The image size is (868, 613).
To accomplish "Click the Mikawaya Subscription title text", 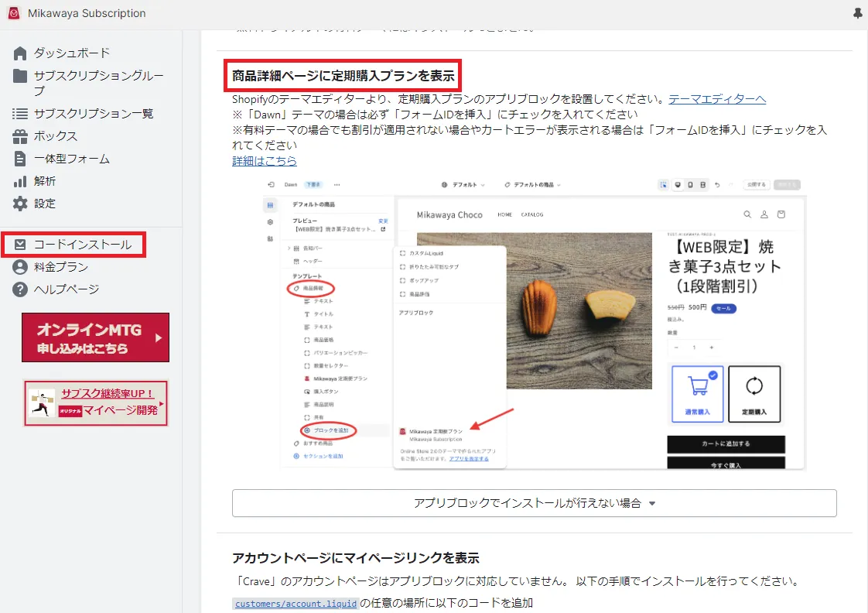I will coord(87,13).
